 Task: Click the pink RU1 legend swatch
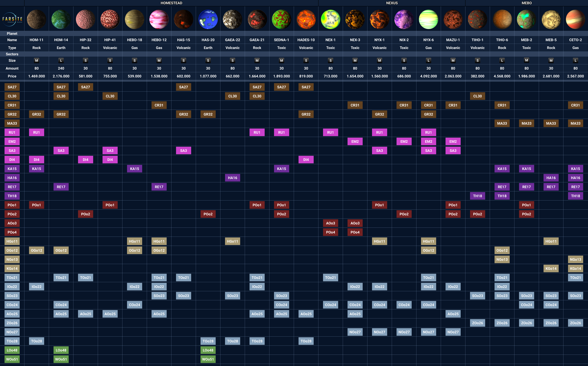point(12,132)
